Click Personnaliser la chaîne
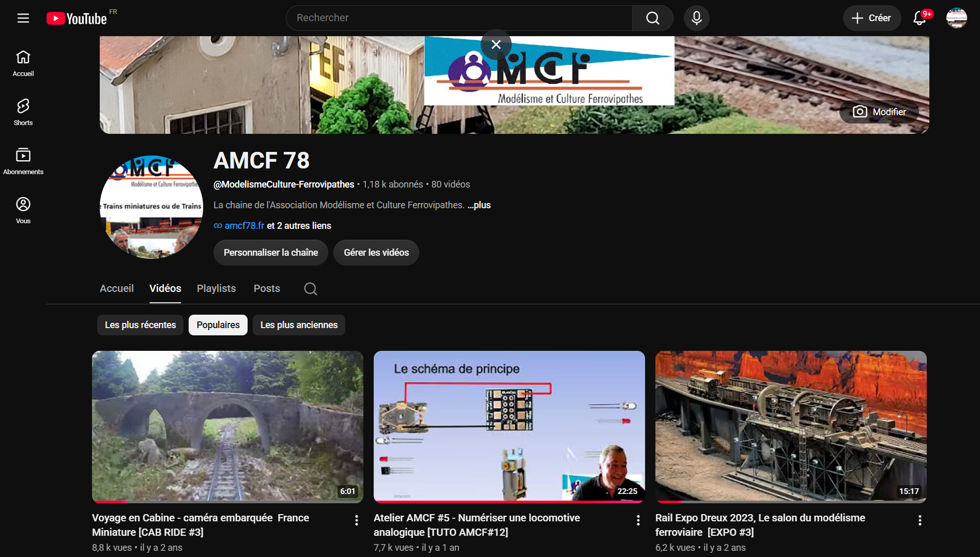Screen dimensions: 980x557 pyautogui.click(x=271, y=253)
